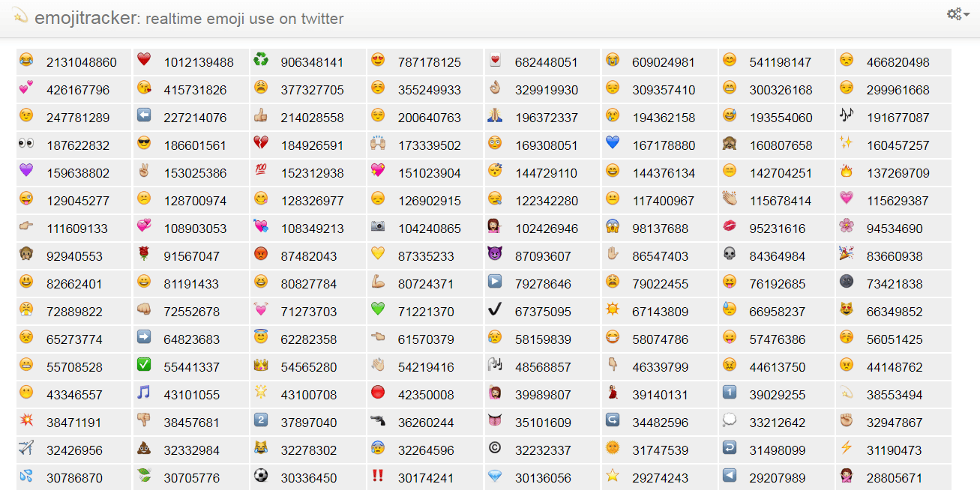Click the green check mark box emoji
This screenshot has width=980, height=490.
point(144,366)
